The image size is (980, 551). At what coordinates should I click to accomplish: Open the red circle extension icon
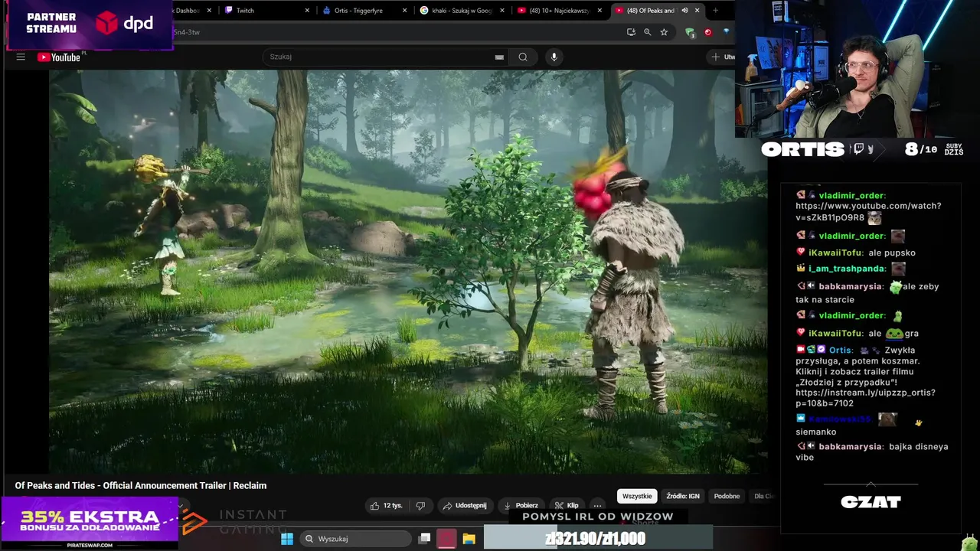tap(708, 32)
